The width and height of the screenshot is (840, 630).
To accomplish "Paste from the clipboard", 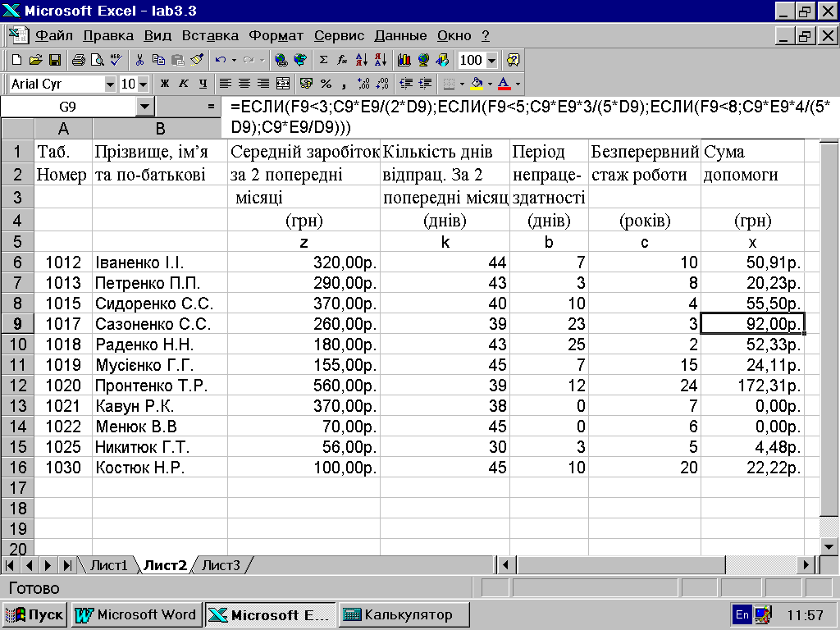I will click(x=177, y=60).
